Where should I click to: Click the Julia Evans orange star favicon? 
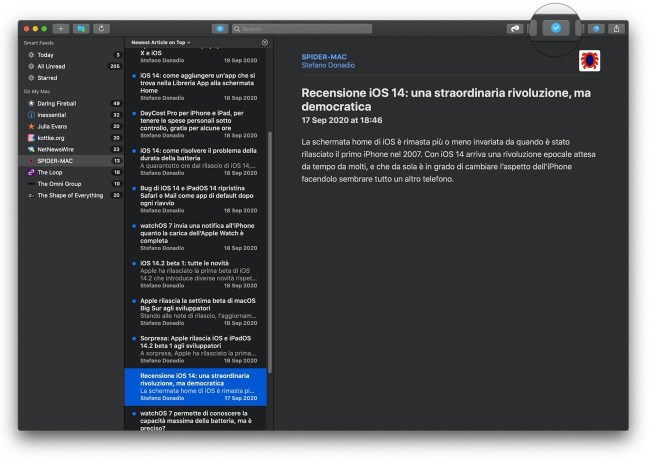click(31, 126)
